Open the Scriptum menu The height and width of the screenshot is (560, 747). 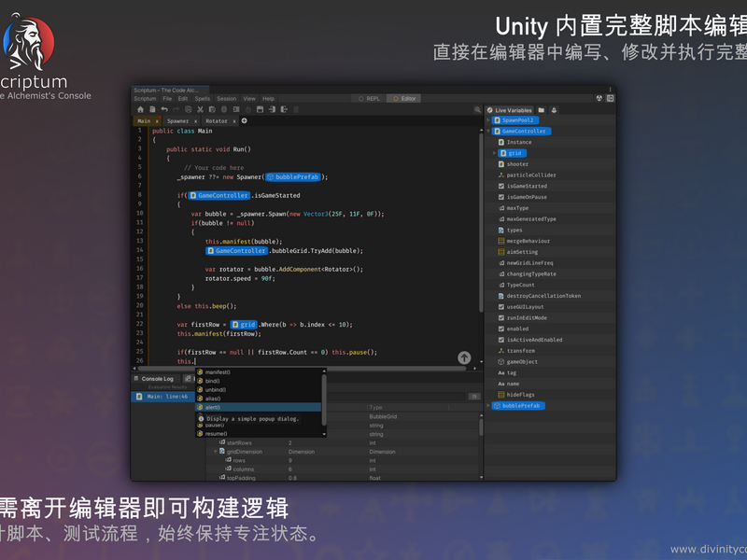click(x=145, y=99)
